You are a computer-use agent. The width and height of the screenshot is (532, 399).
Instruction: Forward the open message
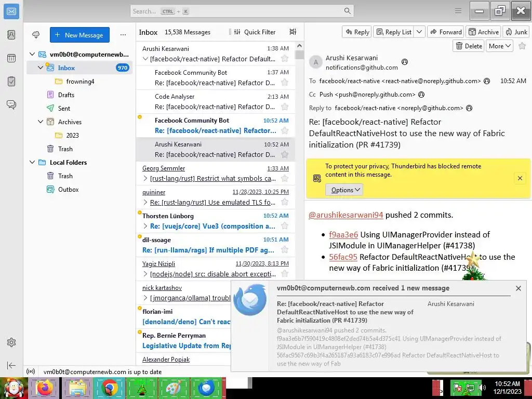click(x=446, y=32)
